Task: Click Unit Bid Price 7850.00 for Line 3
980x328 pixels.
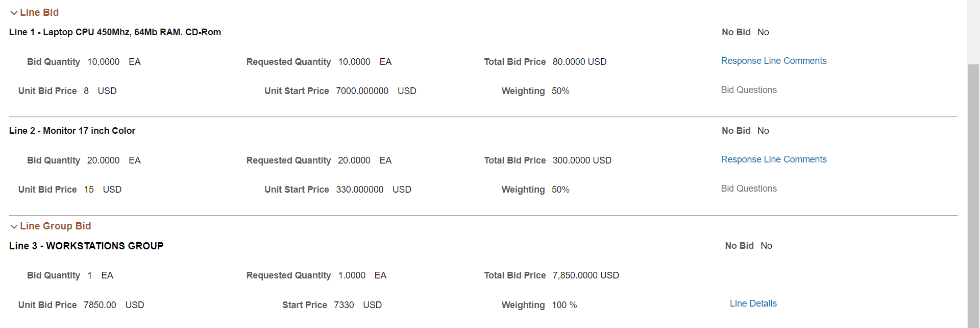Action: [x=100, y=304]
